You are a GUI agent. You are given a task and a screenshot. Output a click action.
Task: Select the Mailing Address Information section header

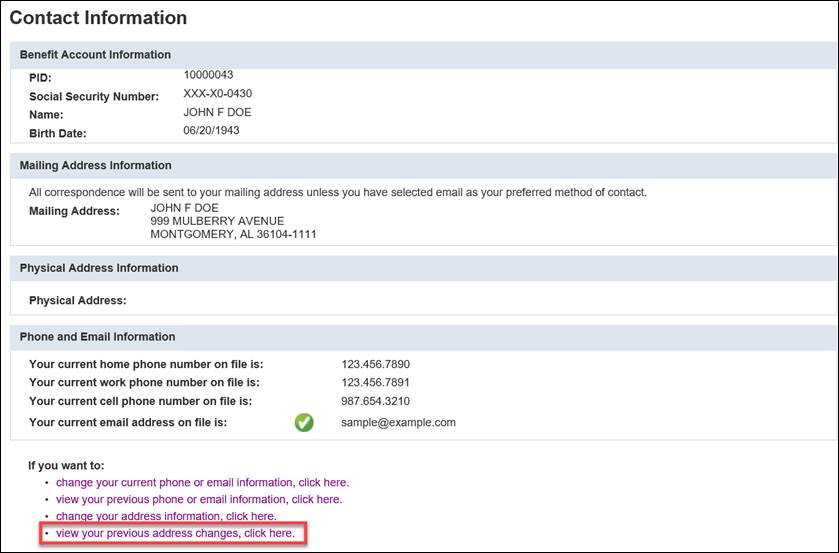(x=96, y=165)
